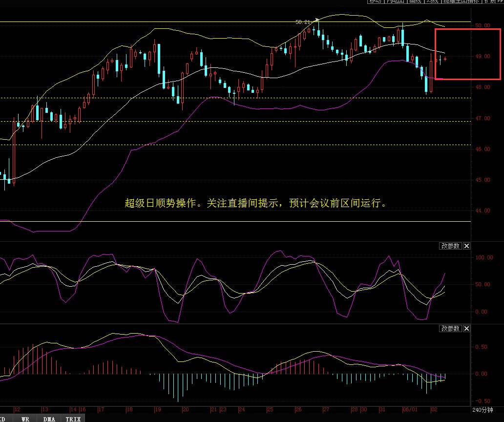Click the 50.21 high price marker
Viewport: 504px width, 422px height.
coord(304,22)
